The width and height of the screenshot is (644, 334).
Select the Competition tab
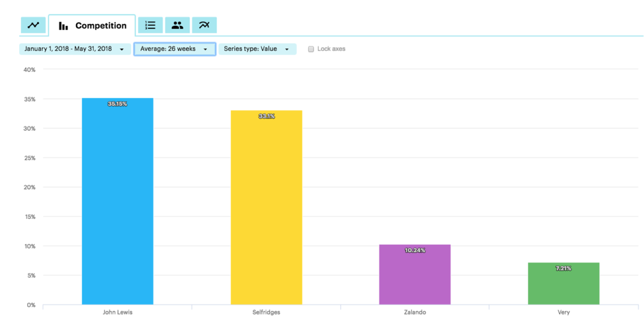click(x=92, y=26)
